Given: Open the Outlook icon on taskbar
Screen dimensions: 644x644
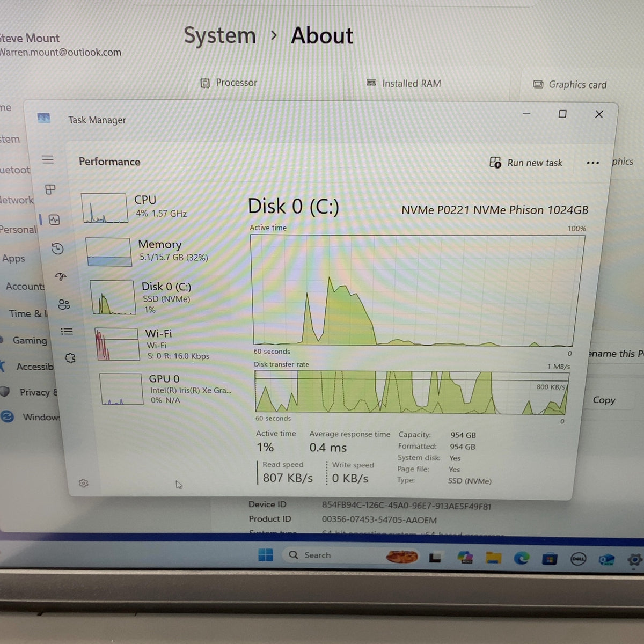Looking at the screenshot, I should click(x=606, y=559).
